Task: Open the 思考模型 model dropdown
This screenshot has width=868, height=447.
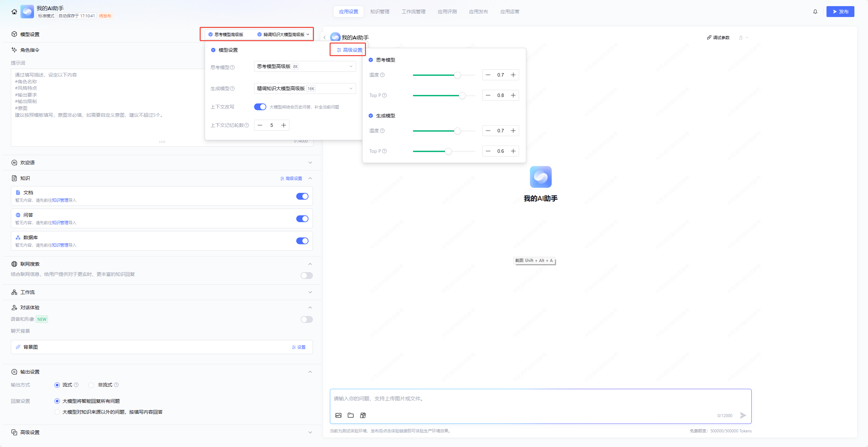Action: 305,66
